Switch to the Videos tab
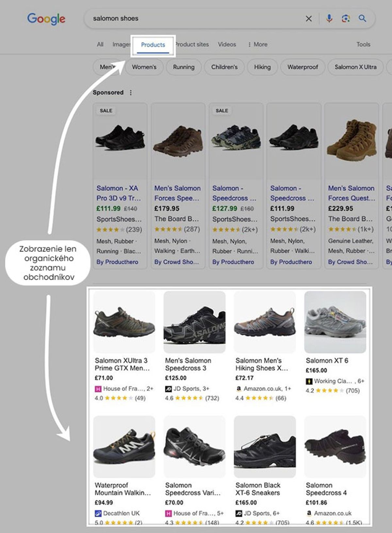The height and width of the screenshot is (533, 392). (x=227, y=44)
